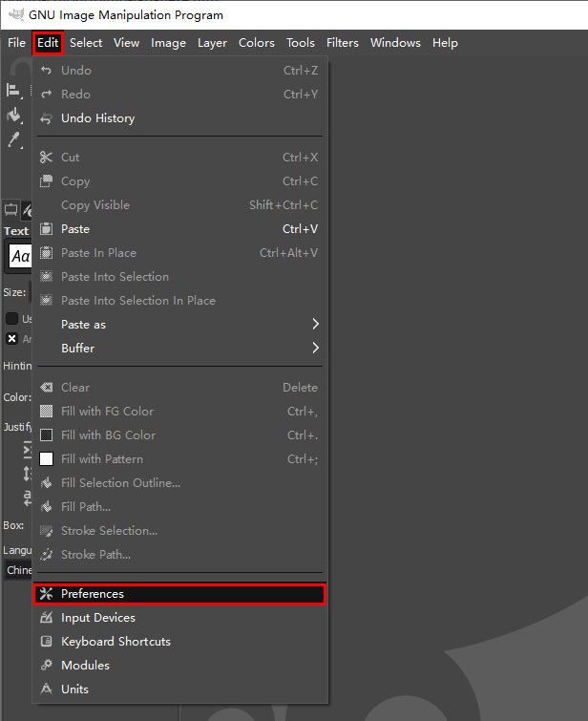Open the Tools menu

(301, 43)
